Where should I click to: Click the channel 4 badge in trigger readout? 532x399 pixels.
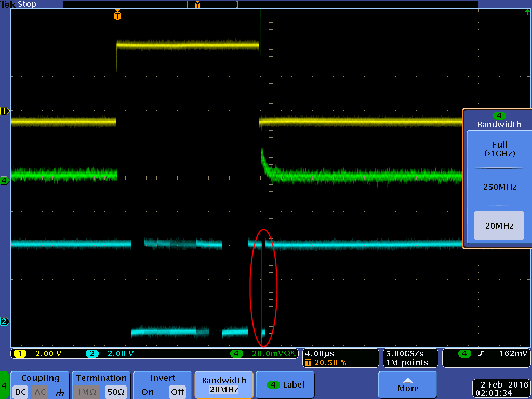[464, 354]
